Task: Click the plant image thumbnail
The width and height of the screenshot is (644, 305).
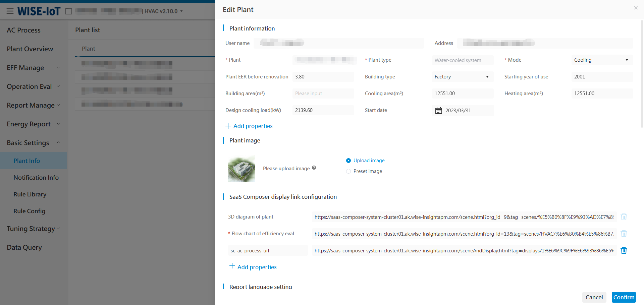Action: coord(241,169)
